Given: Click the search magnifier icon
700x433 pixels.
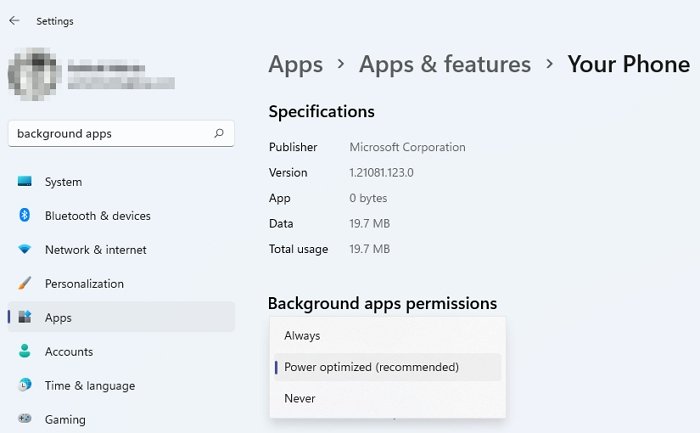Looking at the screenshot, I should [x=219, y=133].
